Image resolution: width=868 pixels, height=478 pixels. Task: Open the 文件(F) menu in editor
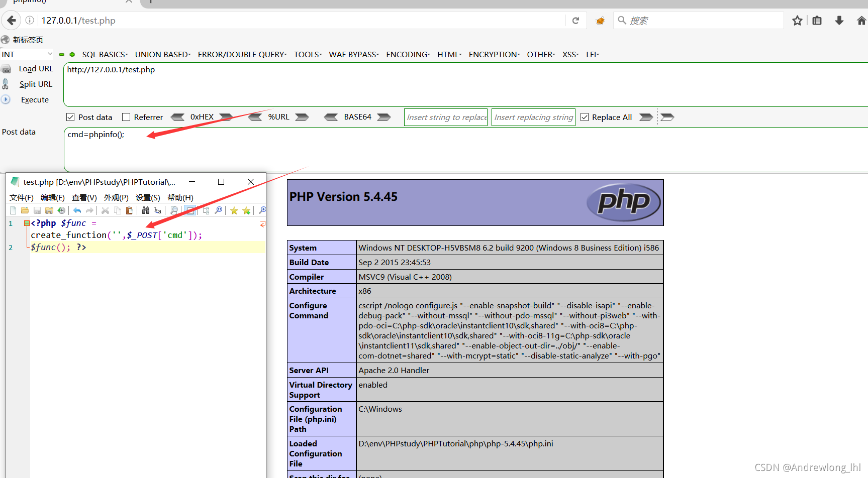pyautogui.click(x=22, y=197)
